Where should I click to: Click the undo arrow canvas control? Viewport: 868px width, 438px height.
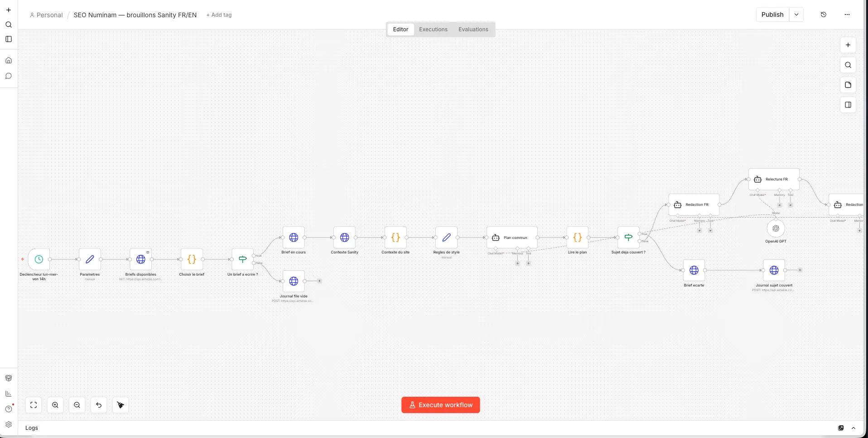click(99, 405)
